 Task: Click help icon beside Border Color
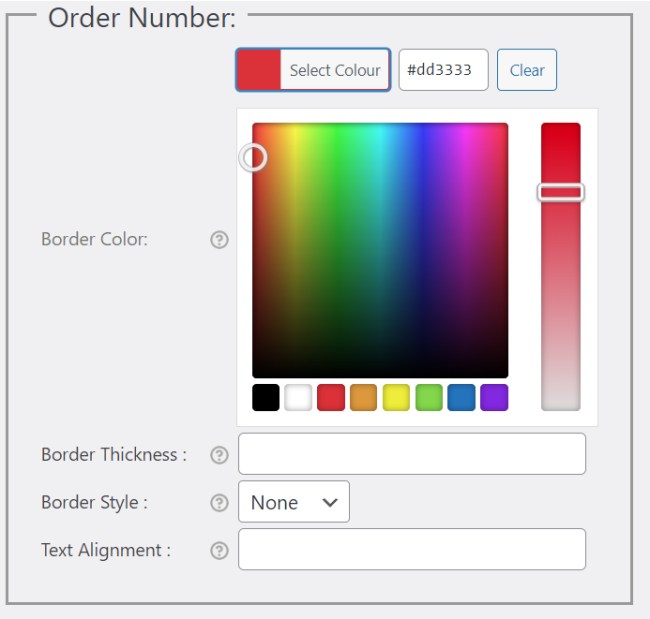coord(220,240)
